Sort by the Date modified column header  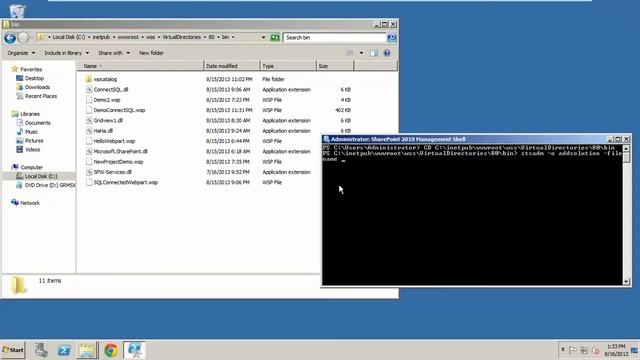(x=231, y=66)
